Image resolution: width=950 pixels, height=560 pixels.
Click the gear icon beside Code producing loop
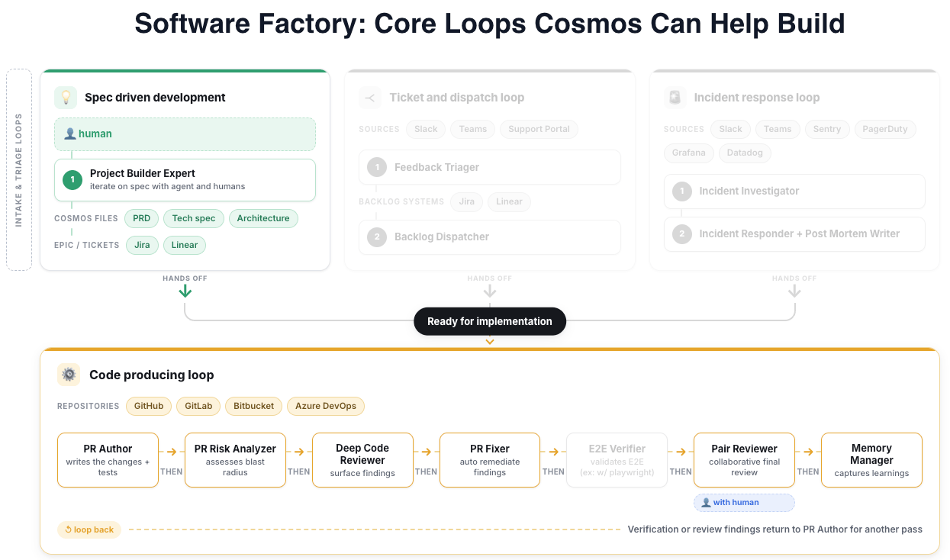click(x=69, y=375)
